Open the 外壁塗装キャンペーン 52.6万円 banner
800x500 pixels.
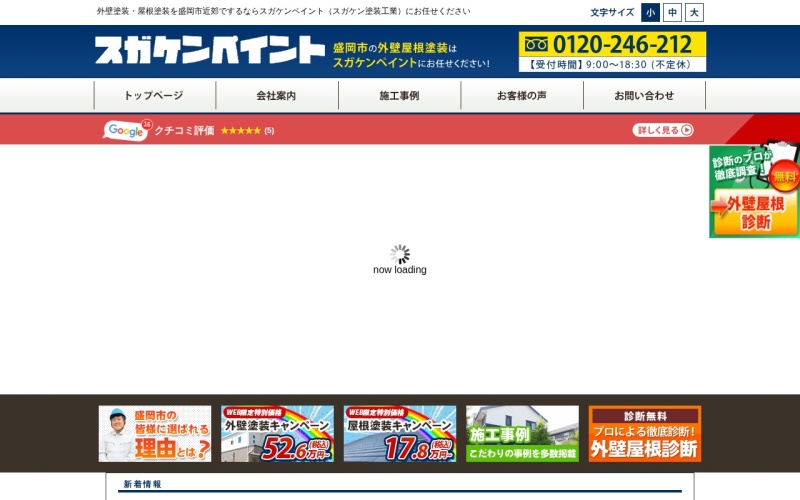point(277,434)
